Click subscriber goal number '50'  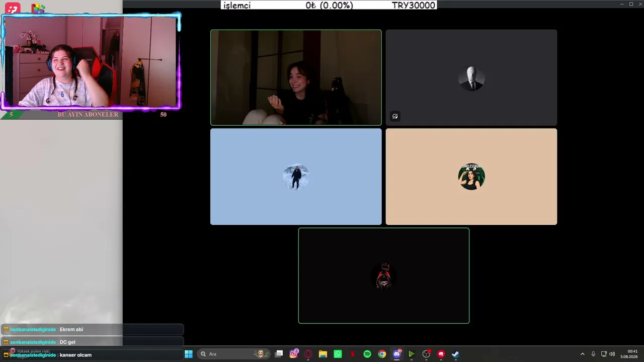pyautogui.click(x=163, y=115)
